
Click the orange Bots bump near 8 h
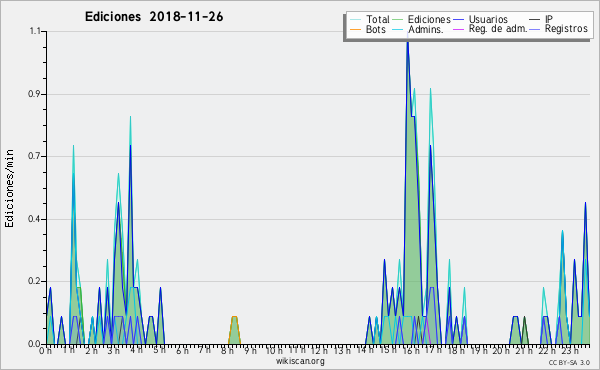(234, 330)
